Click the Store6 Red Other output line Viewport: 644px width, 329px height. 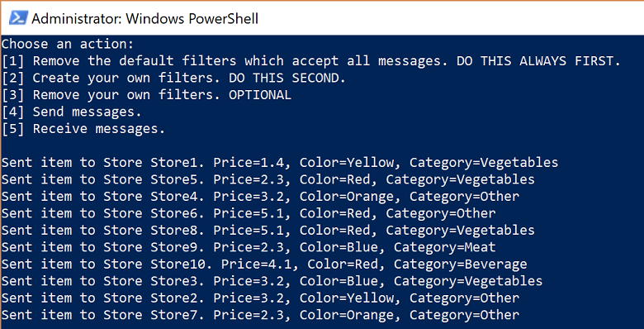249,213
